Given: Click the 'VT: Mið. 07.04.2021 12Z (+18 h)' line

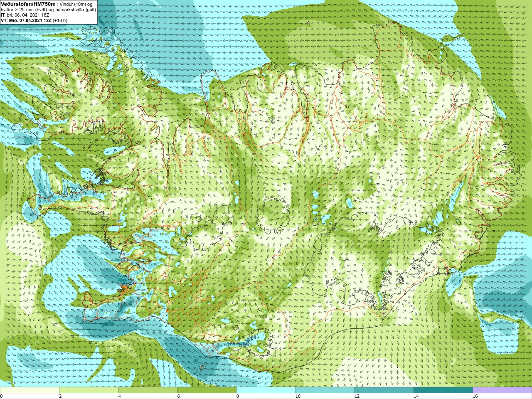Looking at the screenshot, I should click(34, 20).
